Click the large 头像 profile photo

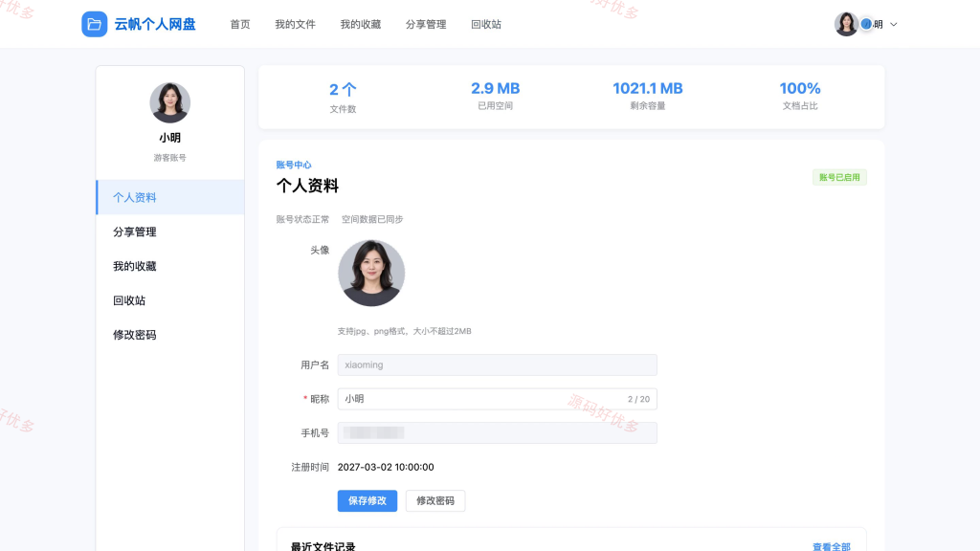[371, 273]
